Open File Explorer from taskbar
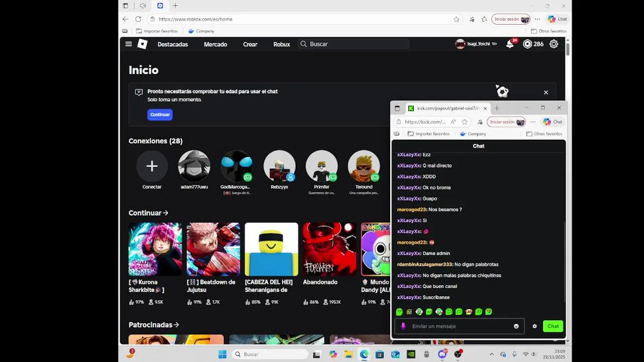This screenshot has width=644, height=362. pyautogui.click(x=348, y=354)
